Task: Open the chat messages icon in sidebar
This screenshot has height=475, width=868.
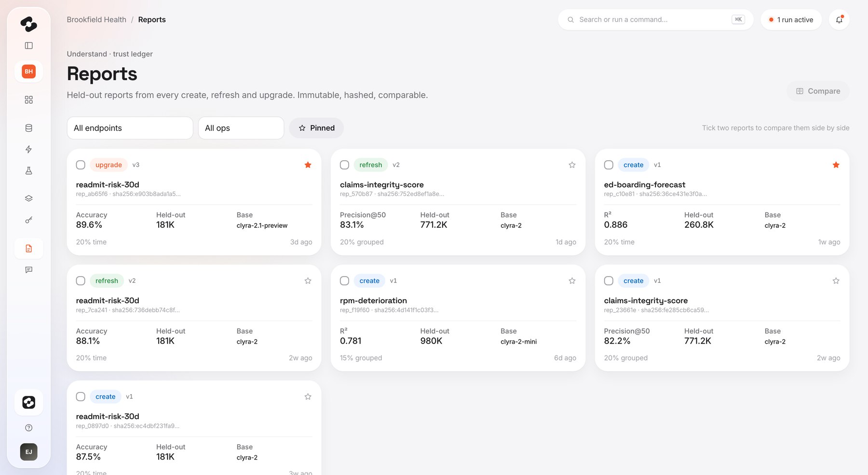Action: pos(29,270)
